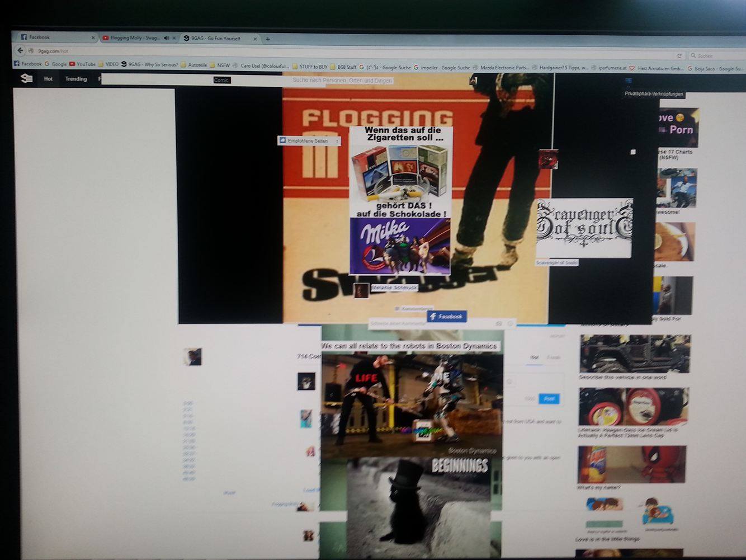Open the Scavenger of Souls logo image
The width and height of the screenshot is (746, 560).
click(x=584, y=228)
